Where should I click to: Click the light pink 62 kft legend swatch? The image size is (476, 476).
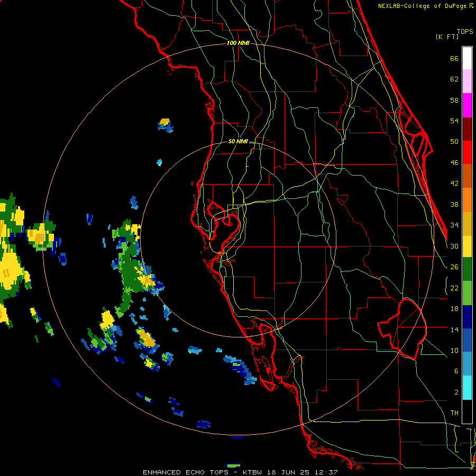click(467, 81)
